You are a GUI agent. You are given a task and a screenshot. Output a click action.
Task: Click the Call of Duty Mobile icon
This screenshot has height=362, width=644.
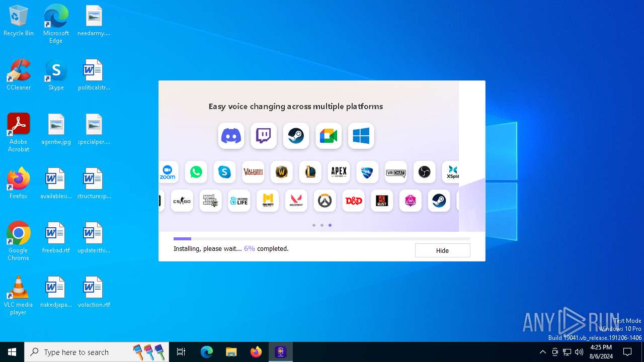[x=268, y=201]
